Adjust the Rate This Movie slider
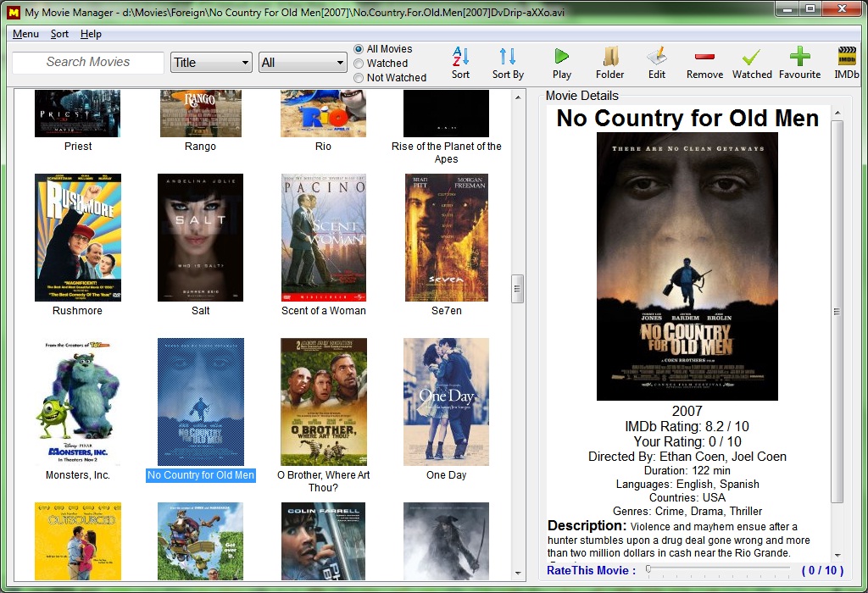This screenshot has width=868, height=593. point(648,568)
